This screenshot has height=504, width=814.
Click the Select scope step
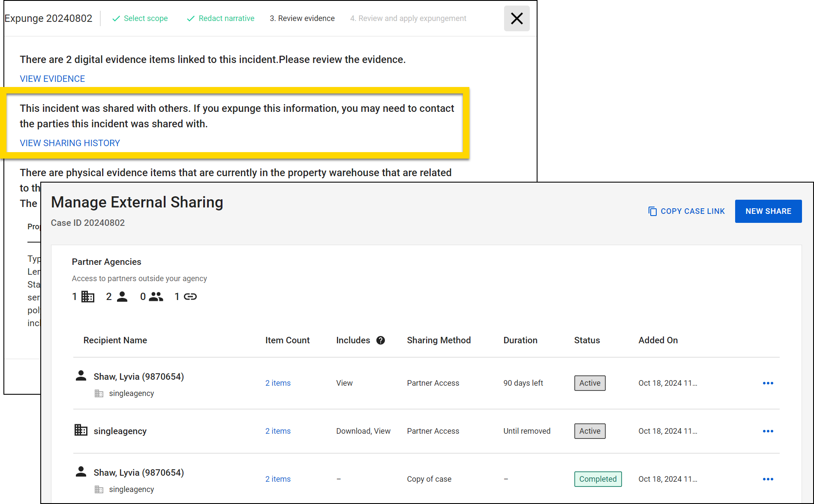[140, 18]
